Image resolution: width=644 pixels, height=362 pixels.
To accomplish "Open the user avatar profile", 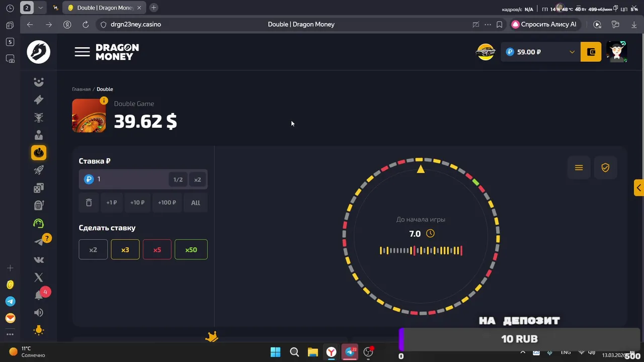I will (x=617, y=52).
